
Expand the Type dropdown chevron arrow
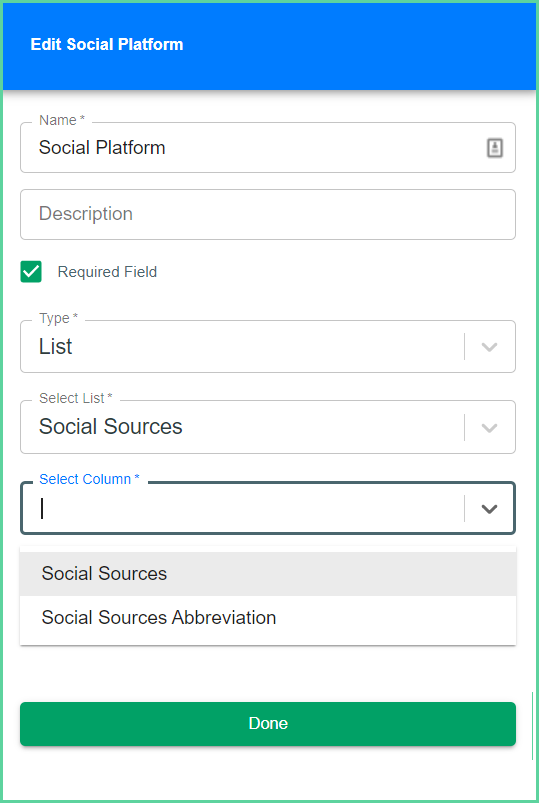[x=489, y=347]
